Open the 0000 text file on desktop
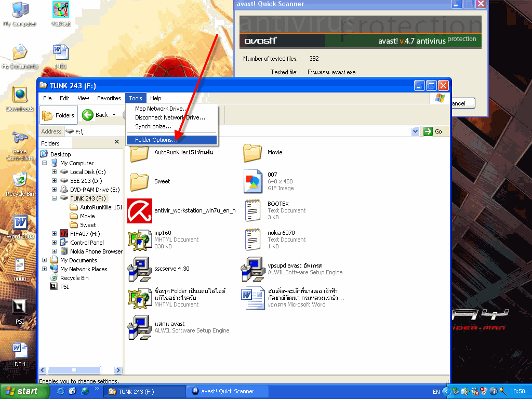This screenshot has height=399, width=532. point(20,270)
